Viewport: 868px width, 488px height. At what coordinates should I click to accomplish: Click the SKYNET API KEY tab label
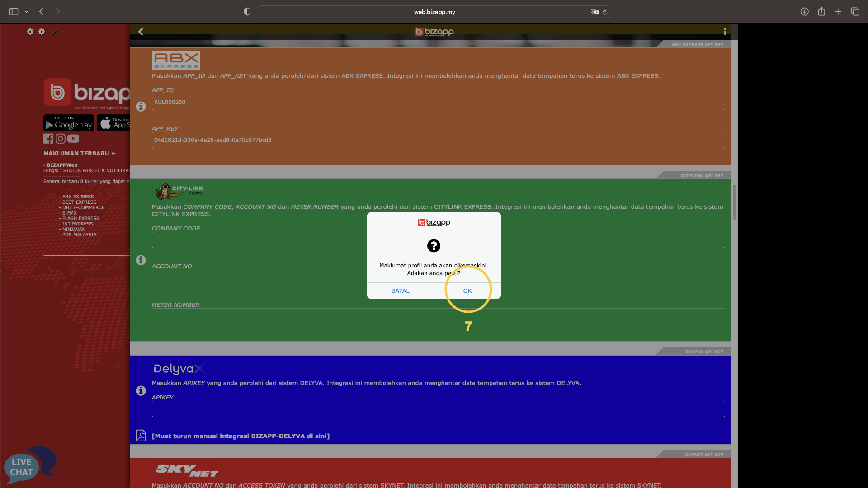coord(704,455)
